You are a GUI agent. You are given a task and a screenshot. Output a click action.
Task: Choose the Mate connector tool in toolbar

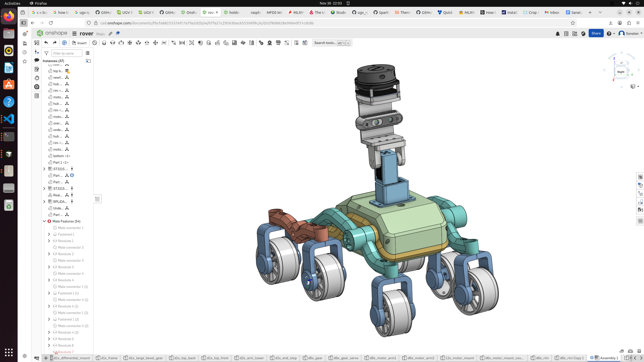(x=95, y=43)
